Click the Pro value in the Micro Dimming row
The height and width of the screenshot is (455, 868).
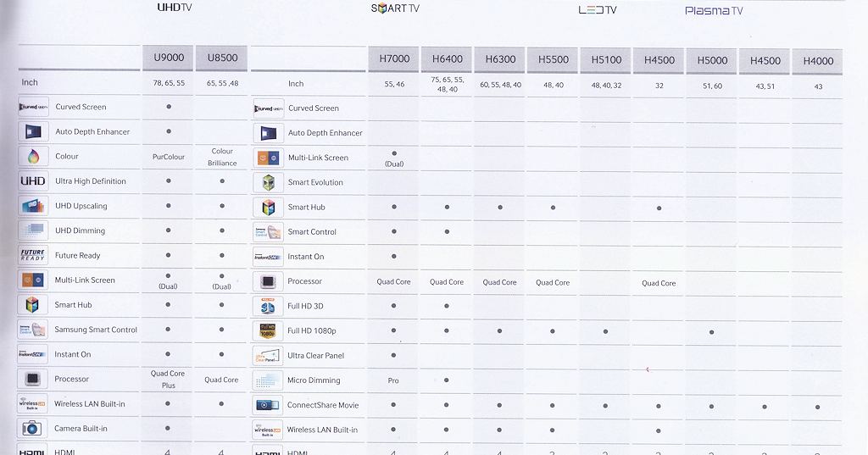click(393, 380)
